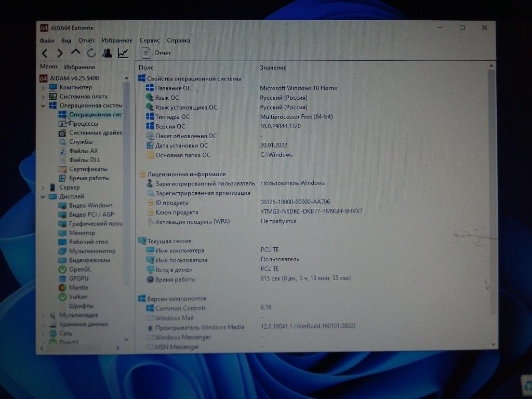Collapse the Операционная система tree node
532x399 pixels.
pos(43,106)
